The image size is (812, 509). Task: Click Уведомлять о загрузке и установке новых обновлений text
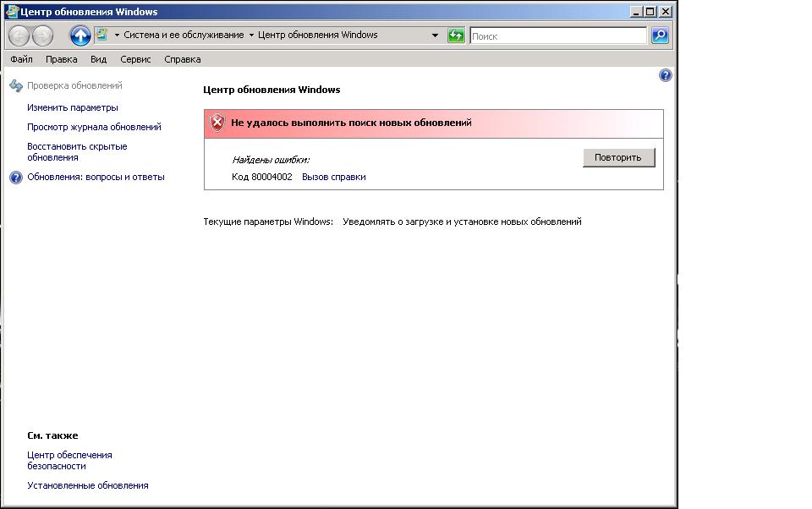[462, 222]
